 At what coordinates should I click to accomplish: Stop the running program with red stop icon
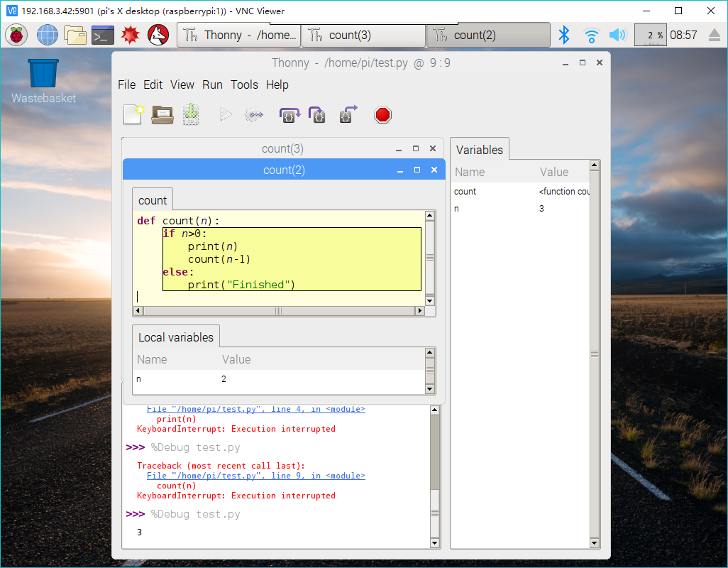pyautogui.click(x=383, y=114)
